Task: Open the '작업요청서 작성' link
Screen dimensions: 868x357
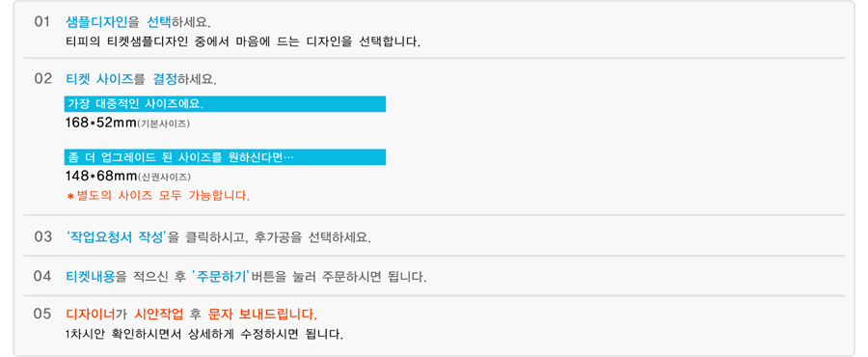Action: 117,236
